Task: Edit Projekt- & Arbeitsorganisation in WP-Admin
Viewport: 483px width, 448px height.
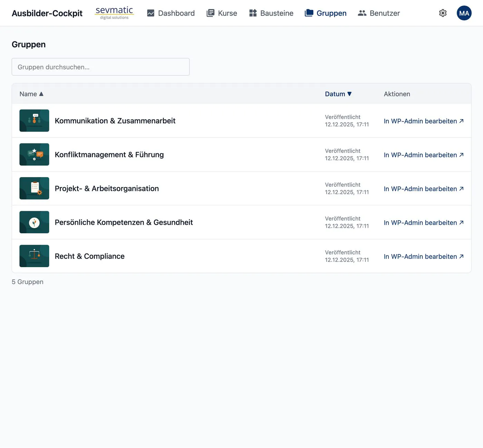Action: tap(424, 189)
